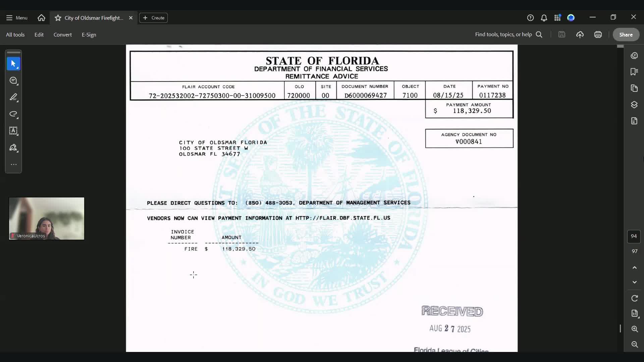This screenshot has height=362, width=644.
Task: Rotate page with clockwise rotate icon
Action: [x=634, y=298]
